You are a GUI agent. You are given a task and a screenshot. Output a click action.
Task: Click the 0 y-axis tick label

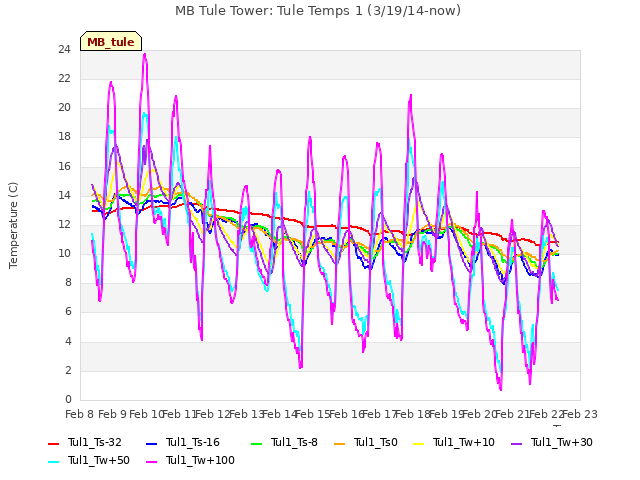pyautogui.click(x=68, y=399)
